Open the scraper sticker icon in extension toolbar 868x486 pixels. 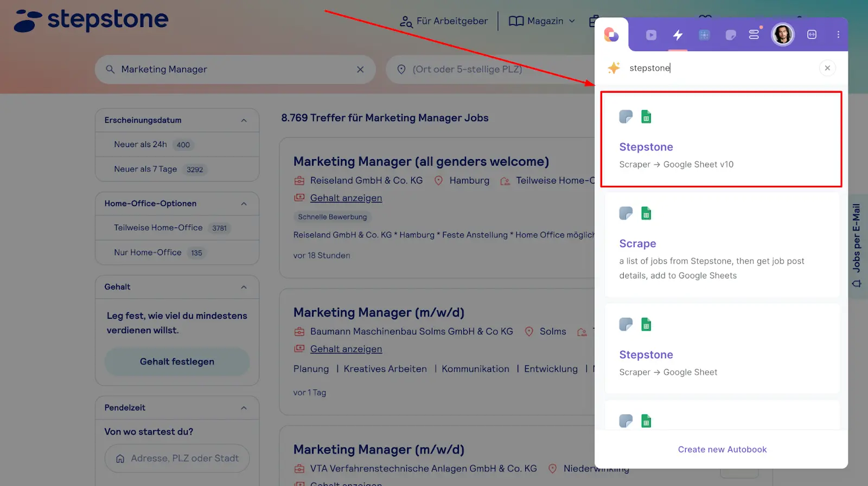(731, 35)
